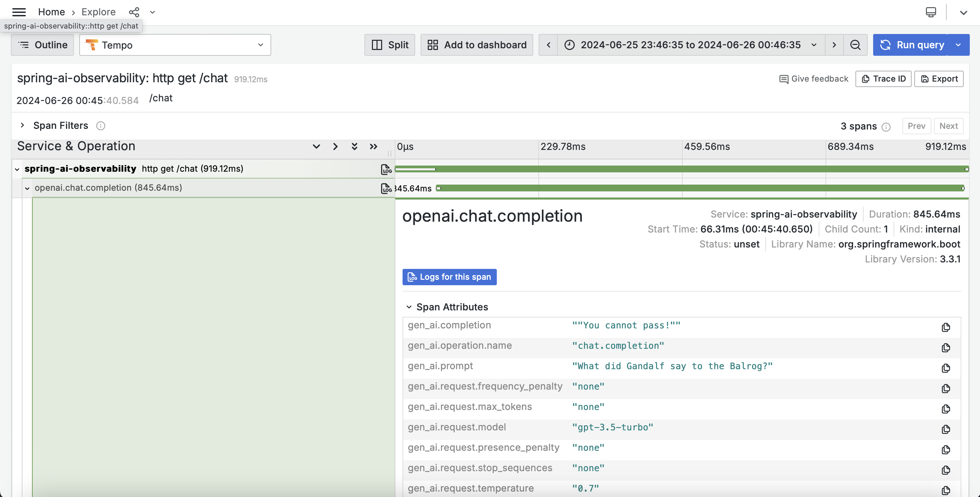Click the http get /chat timeline bar

point(681,169)
